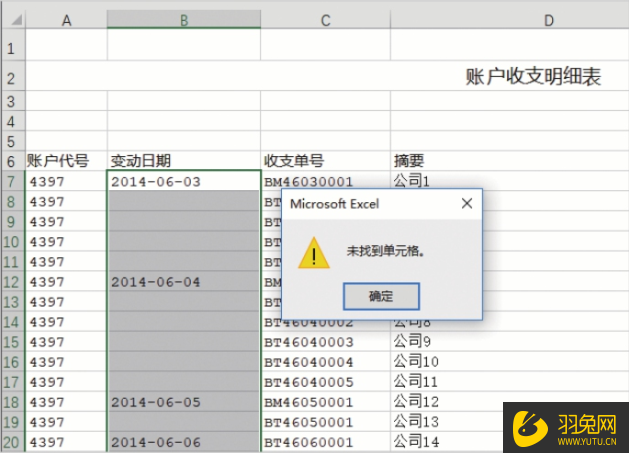Click the 摘要 header cell
The width and height of the screenshot is (629, 453).
[x=509, y=161]
